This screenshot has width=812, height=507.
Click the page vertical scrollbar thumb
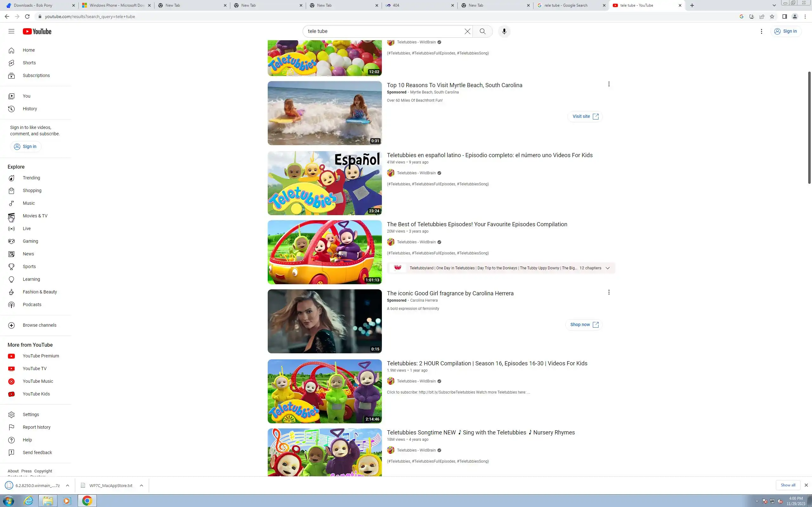click(809, 127)
